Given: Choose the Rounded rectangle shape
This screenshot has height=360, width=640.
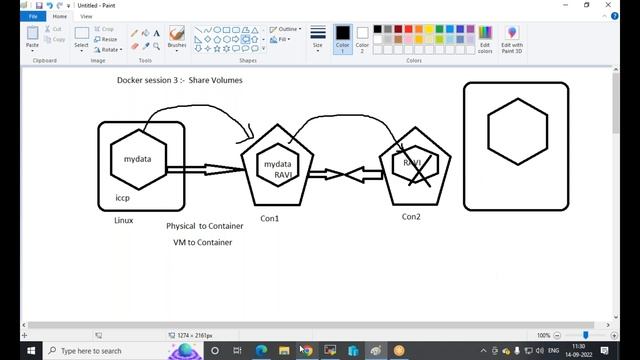Looking at the screenshot, I should (x=236, y=30).
